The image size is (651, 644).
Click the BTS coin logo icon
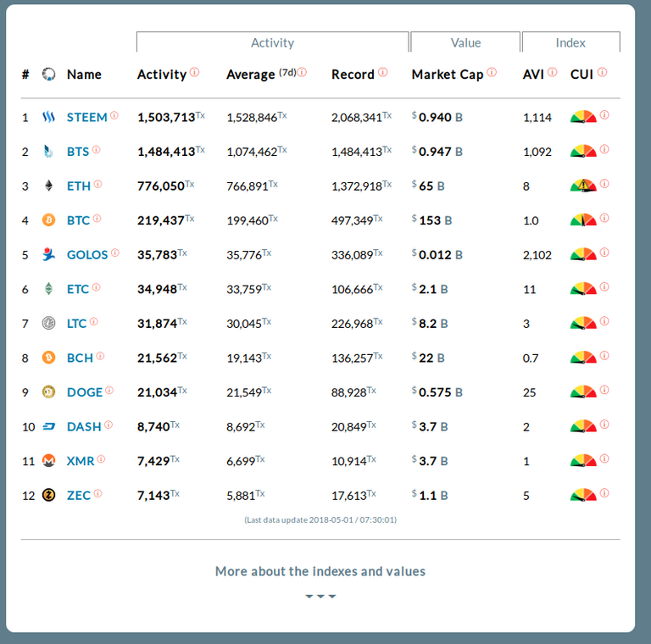tap(48, 152)
